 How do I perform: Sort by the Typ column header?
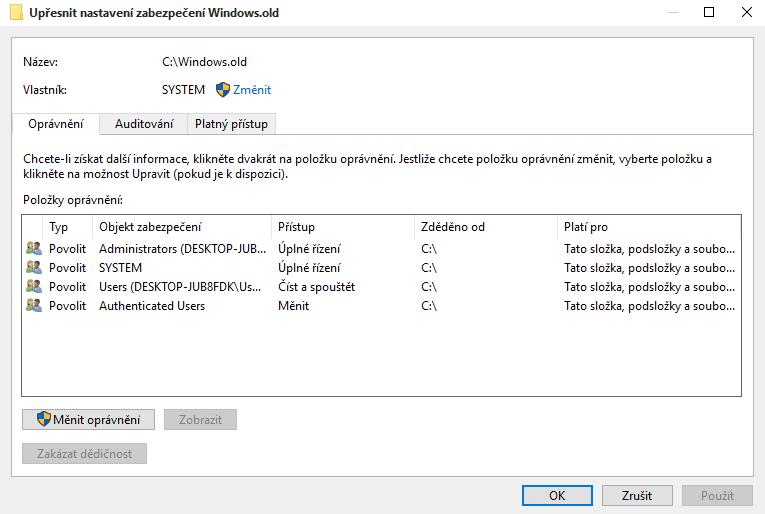coord(67,227)
